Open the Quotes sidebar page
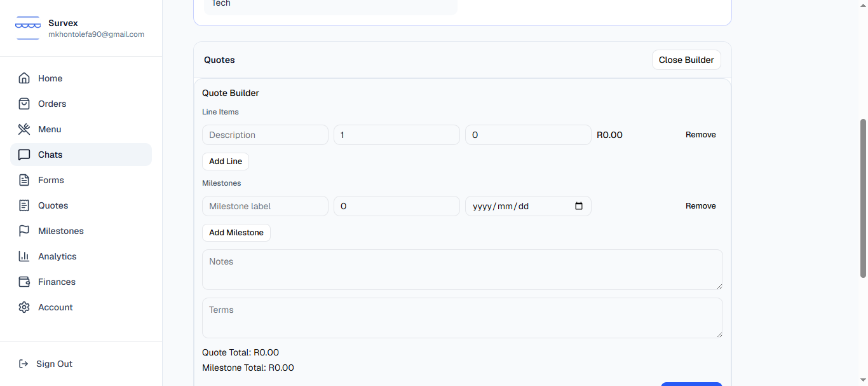Image resolution: width=868 pixels, height=386 pixels. 81,205
